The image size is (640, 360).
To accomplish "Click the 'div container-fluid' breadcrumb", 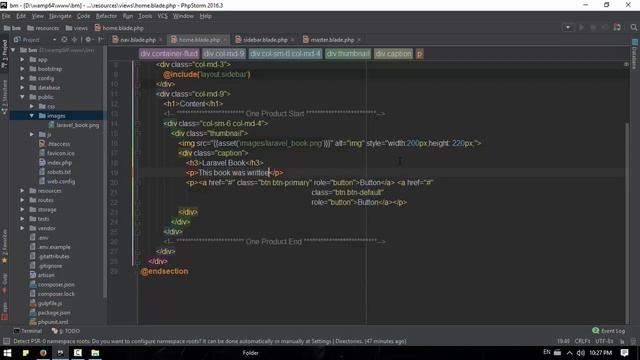I will pyautogui.click(x=169, y=53).
